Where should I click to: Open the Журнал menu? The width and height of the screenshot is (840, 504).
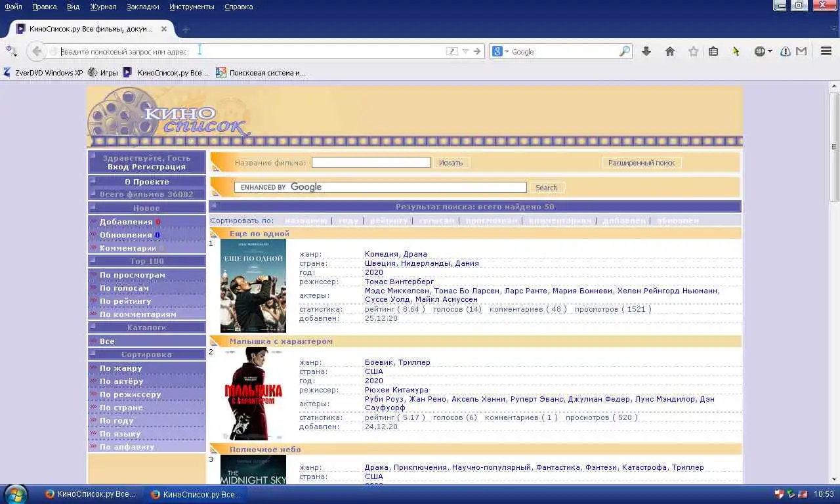coord(103,7)
